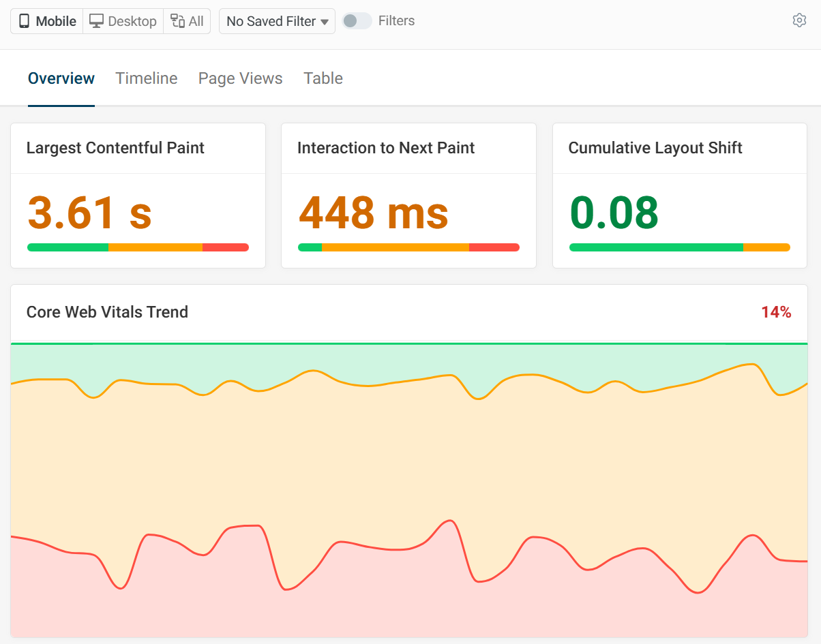Switch to the Table tab

323,78
